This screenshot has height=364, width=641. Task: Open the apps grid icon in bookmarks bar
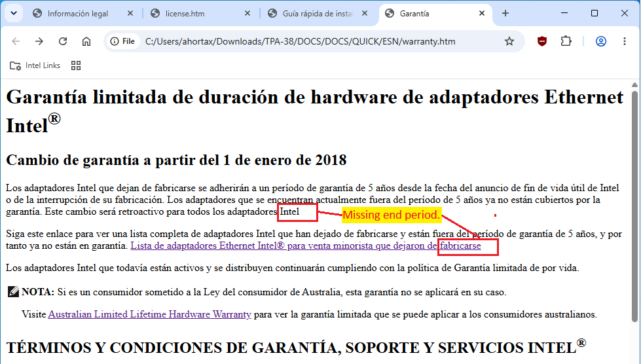[x=76, y=65]
